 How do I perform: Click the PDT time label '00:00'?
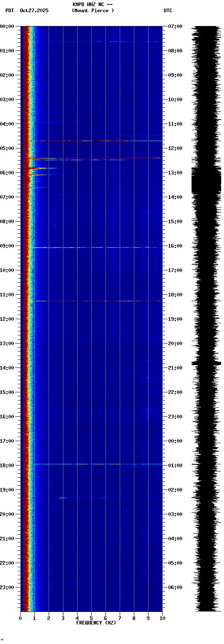[x=7, y=26]
